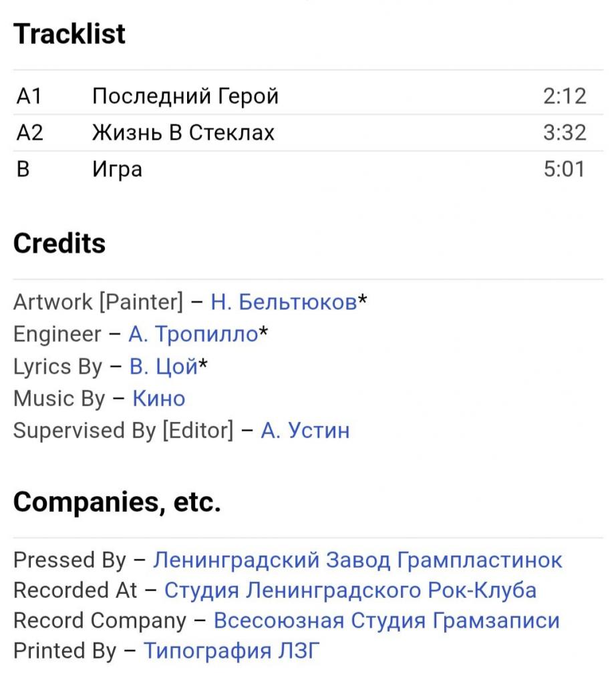The width and height of the screenshot is (616, 684).
Task: Open the А. Устин editor link
Action: (x=305, y=431)
